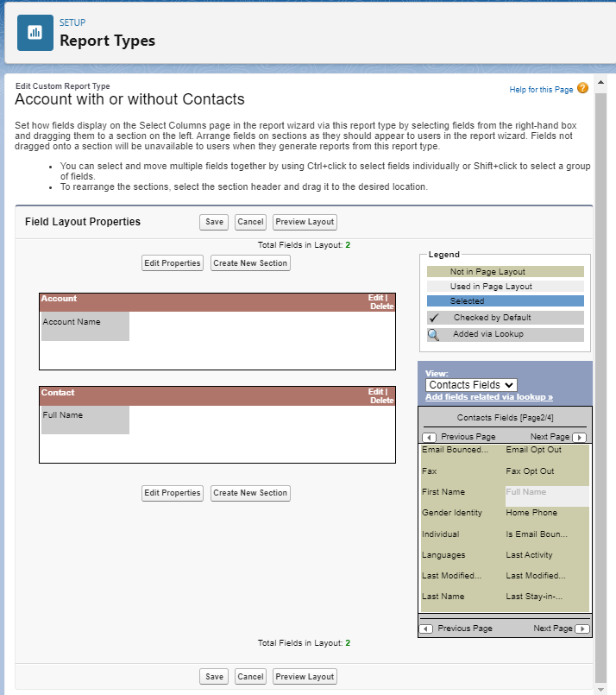The height and width of the screenshot is (695, 616).
Task: Click the top Save button
Action: tap(214, 222)
